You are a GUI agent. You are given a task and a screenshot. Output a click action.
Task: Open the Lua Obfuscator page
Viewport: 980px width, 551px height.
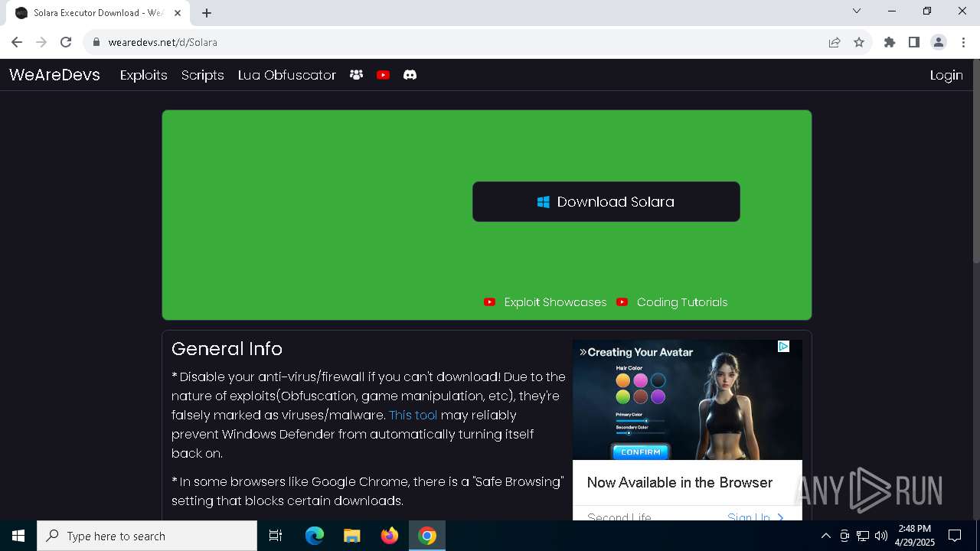(287, 75)
